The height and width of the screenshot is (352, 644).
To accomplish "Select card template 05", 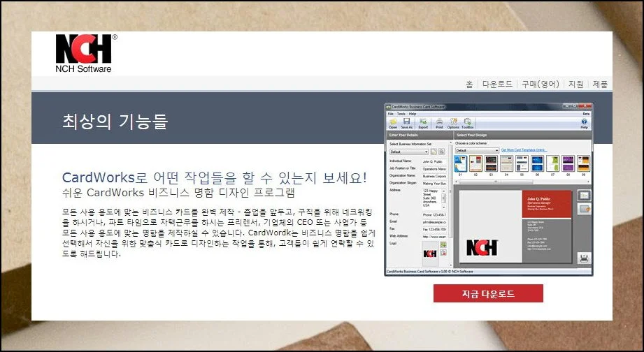I will click(522, 163).
